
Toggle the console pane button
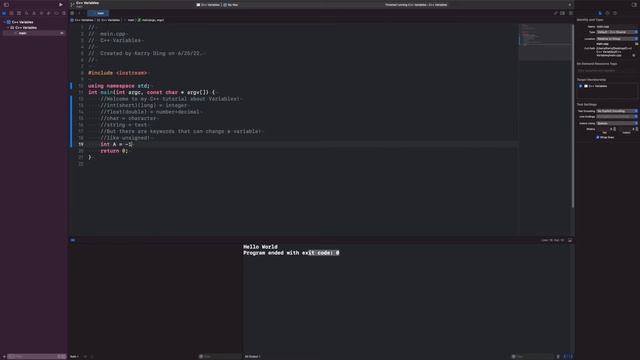point(571,356)
